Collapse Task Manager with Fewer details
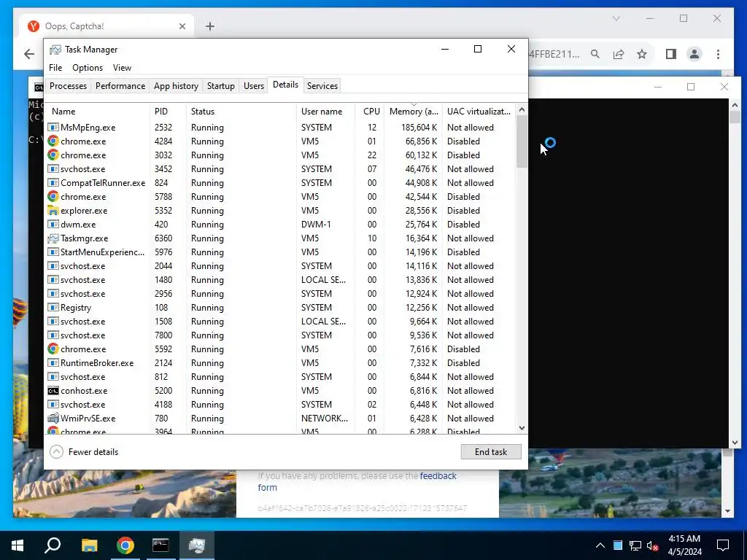747x560 pixels. pyautogui.click(x=85, y=452)
